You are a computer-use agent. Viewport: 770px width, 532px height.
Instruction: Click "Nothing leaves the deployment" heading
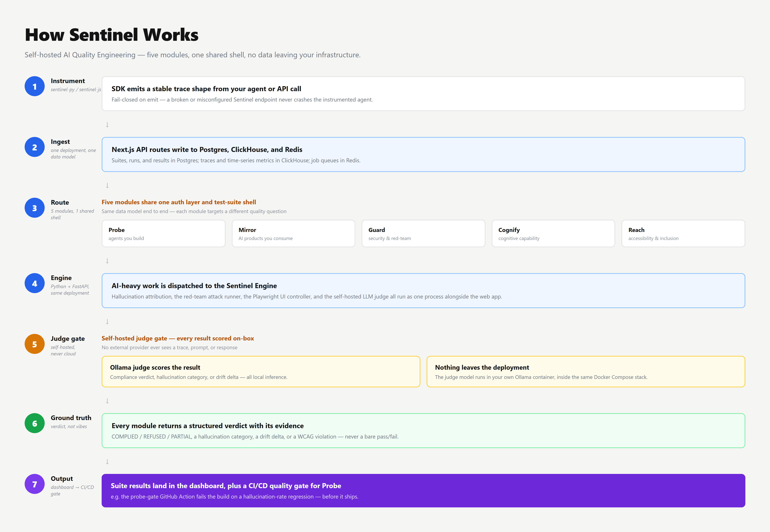tap(482, 367)
